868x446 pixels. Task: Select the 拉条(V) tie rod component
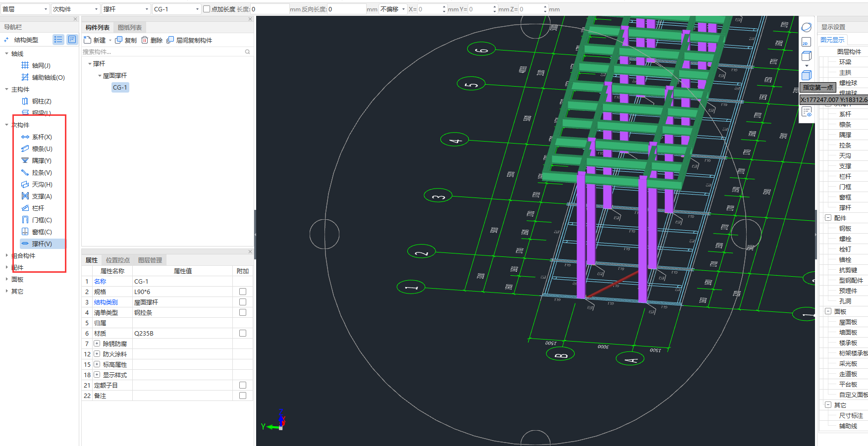36,172
